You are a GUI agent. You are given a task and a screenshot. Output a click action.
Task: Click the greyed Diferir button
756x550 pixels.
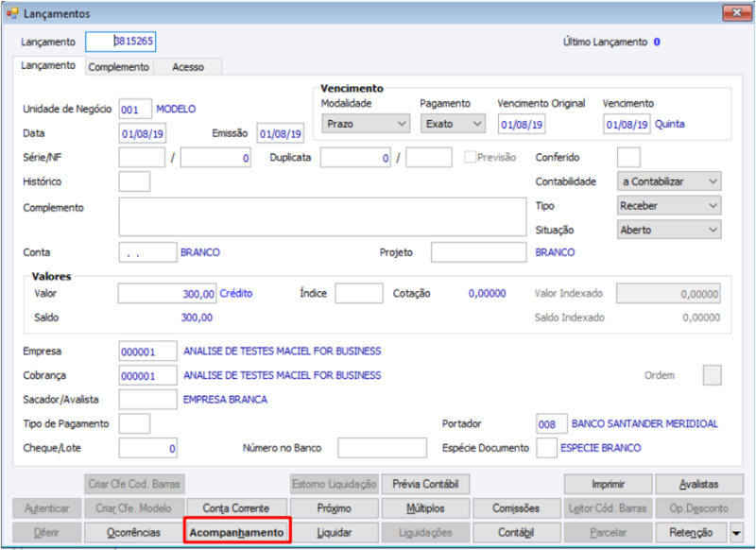click(46, 533)
